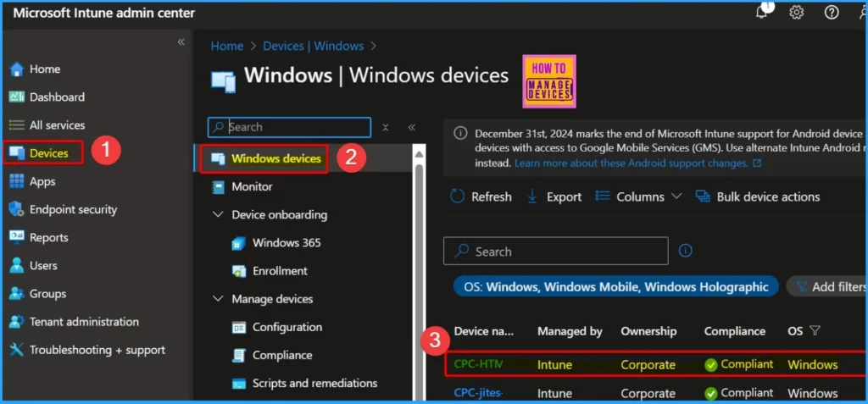Click Bulk device actions
Screen dimensions: 868x404
pyautogui.click(x=758, y=197)
